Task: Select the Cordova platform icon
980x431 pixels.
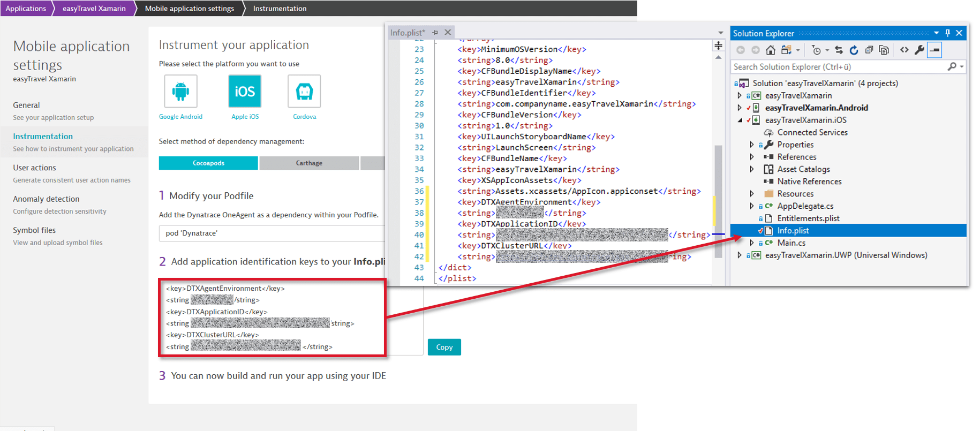Action: [x=304, y=92]
